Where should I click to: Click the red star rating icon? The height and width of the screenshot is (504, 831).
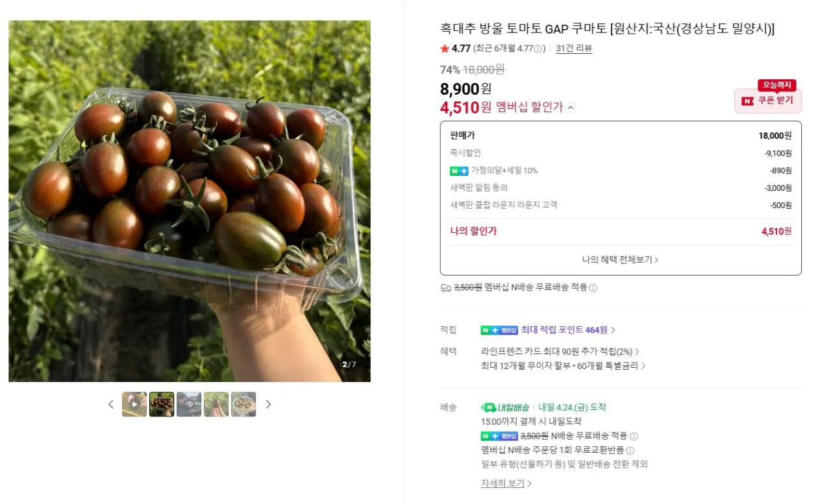pos(445,48)
